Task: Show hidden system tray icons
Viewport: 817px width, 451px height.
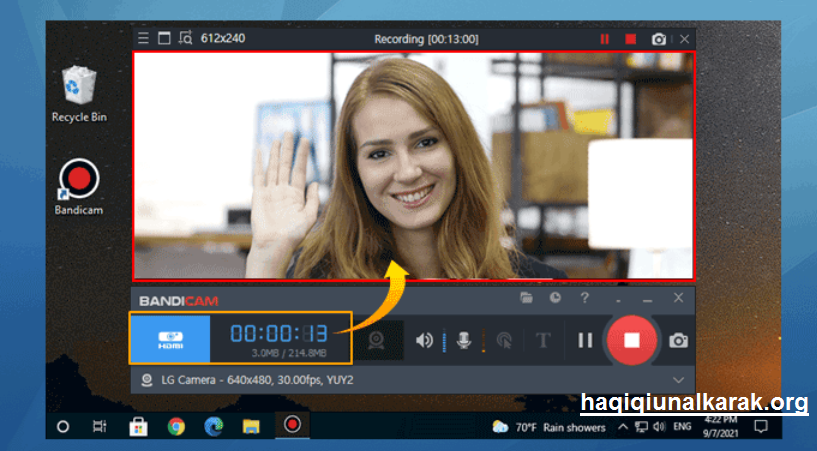Action: tap(623, 427)
